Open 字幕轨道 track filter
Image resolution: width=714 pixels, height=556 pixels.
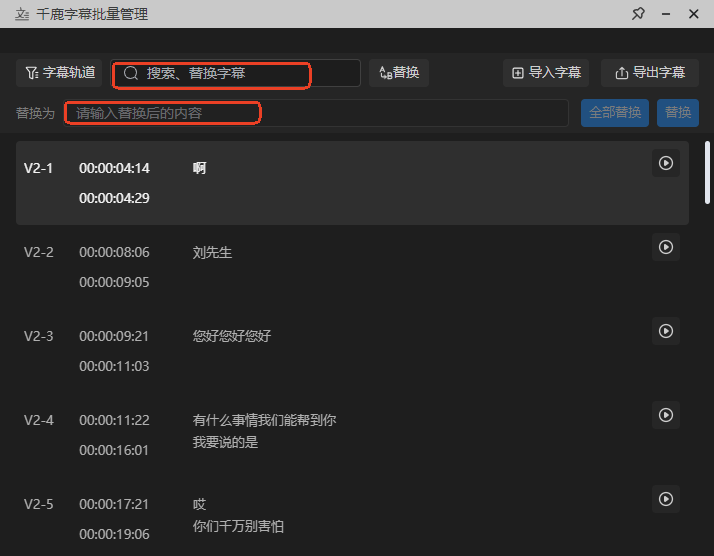tap(60, 73)
